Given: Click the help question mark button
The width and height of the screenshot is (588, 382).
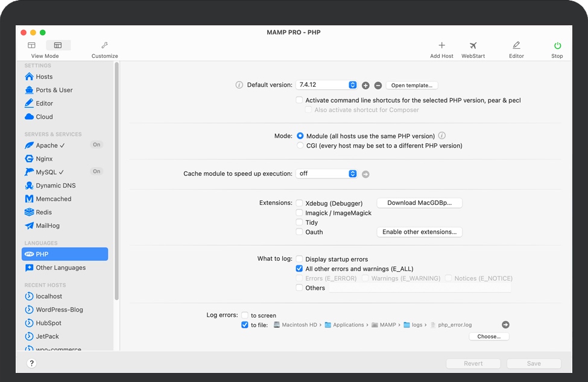Looking at the screenshot, I should [x=32, y=363].
